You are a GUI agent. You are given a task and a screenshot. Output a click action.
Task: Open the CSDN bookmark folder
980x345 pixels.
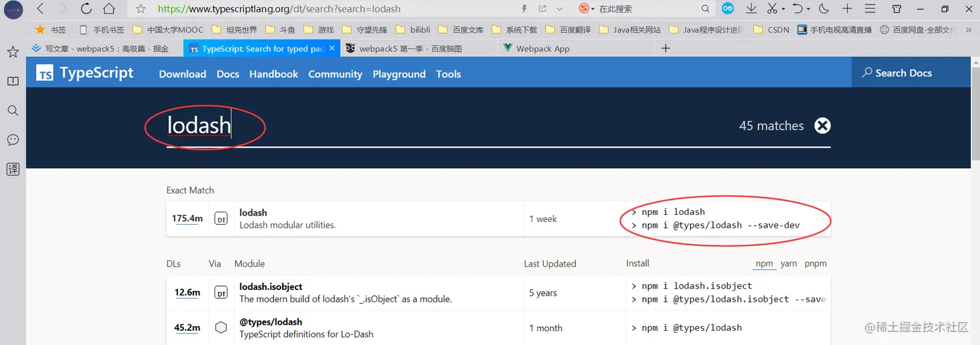tap(771, 30)
